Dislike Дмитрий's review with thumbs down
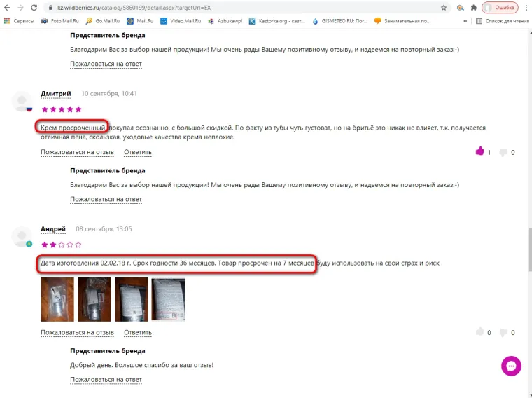Image resolution: width=532 pixels, height=398 pixels. tap(503, 152)
